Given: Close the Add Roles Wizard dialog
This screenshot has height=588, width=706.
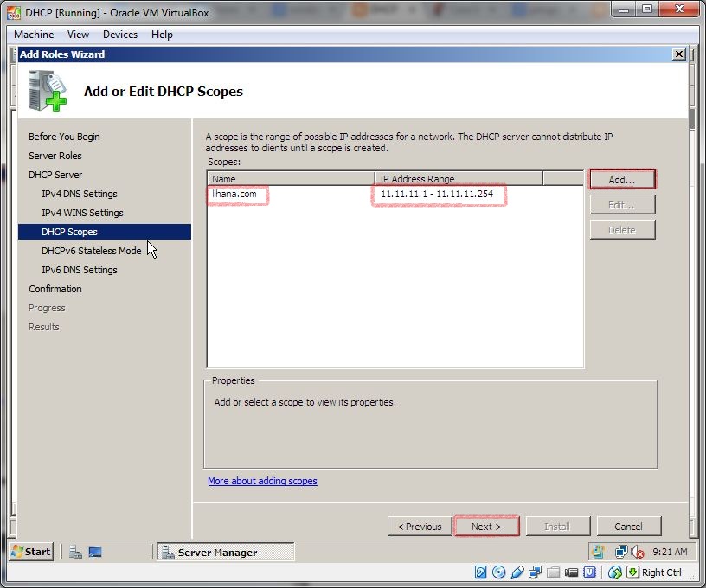Looking at the screenshot, I should point(679,54).
